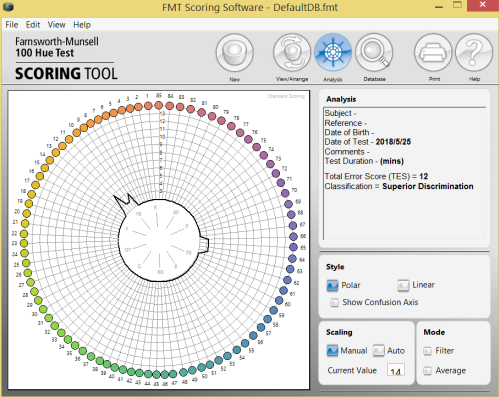This screenshot has width=500, height=398.
Task: Open the Help menu
Action: click(x=82, y=25)
